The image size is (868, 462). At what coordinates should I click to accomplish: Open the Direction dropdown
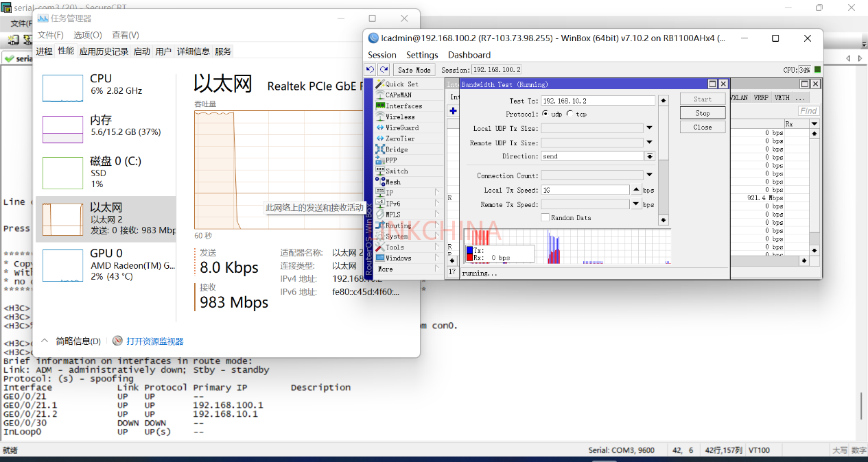pos(650,156)
